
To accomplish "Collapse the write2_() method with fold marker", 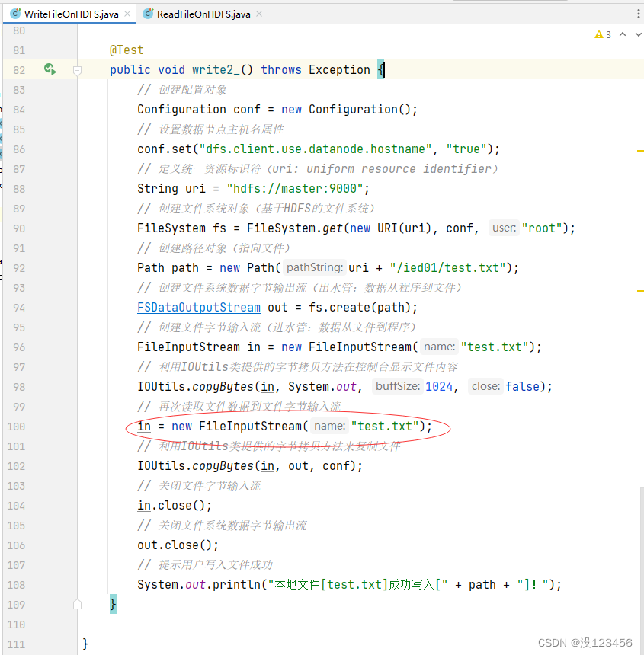I will [77, 69].
